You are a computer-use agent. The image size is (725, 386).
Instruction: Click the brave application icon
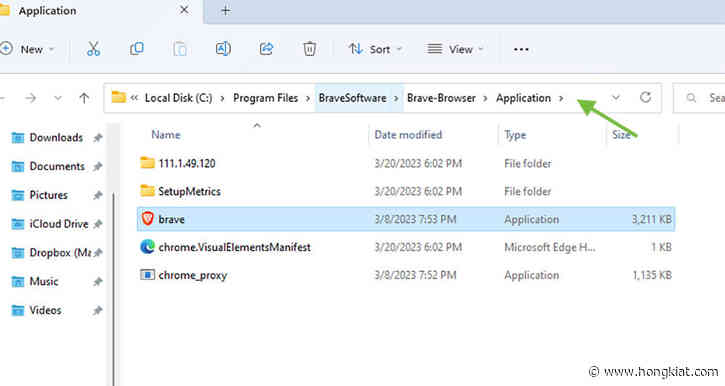click(147, 219)
